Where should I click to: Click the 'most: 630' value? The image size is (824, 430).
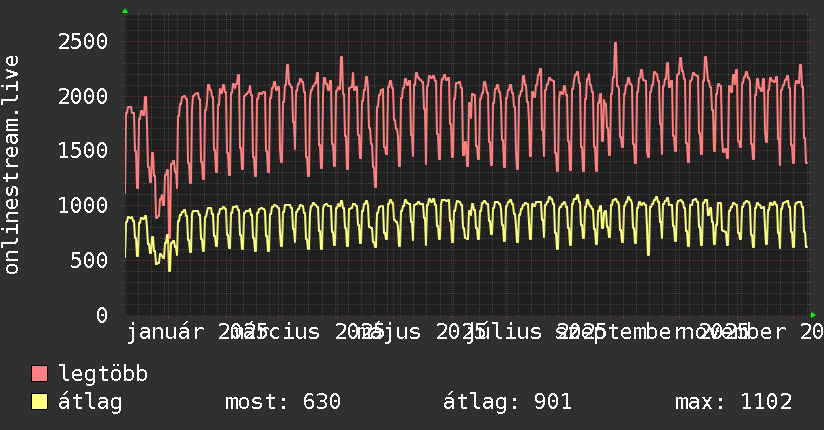coord(283,402)
